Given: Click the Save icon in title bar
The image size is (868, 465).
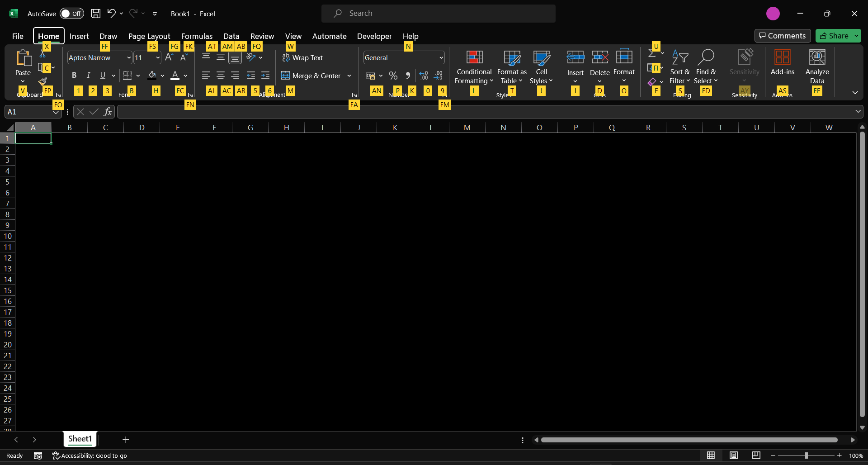Looking at the screenshot, I should point(96,14).
